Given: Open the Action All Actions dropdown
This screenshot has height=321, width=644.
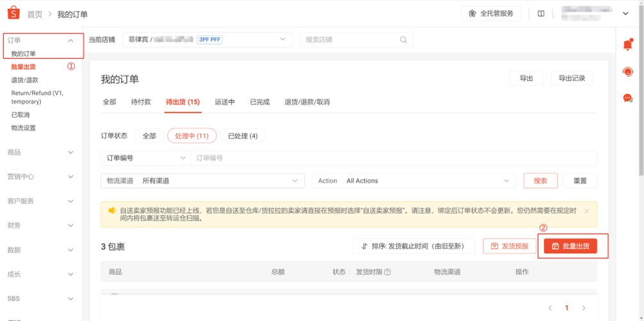Looking at the screenshot, I should [414, 181].
